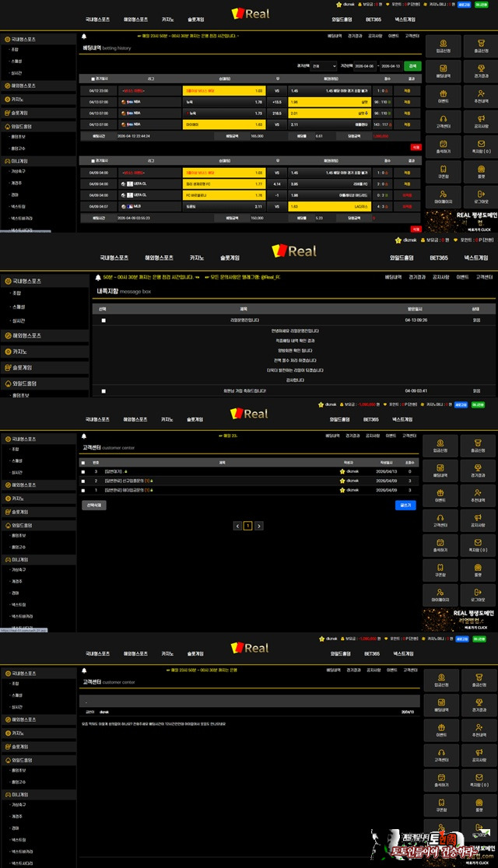Click 경기결과 link in message box page subnav
Screen dimensions: 498x868
click(x=418, y=278)
